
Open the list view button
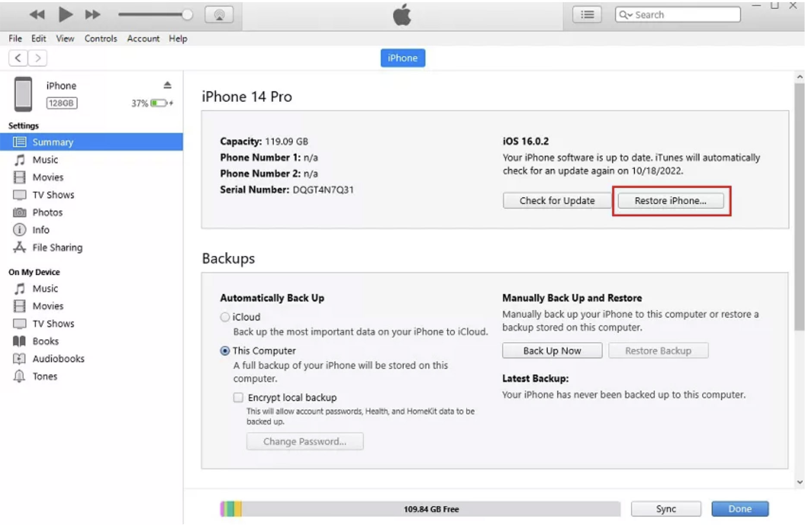click(x=587, y=15)
